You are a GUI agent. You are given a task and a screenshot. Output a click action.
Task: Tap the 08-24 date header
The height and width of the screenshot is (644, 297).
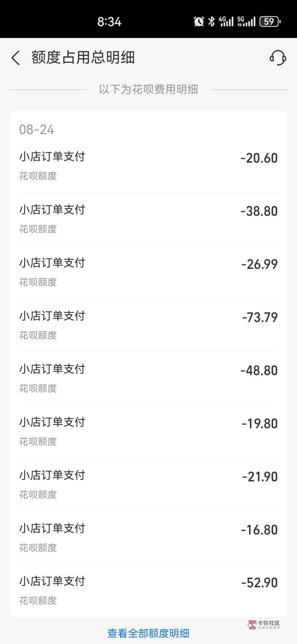[37, 130]
